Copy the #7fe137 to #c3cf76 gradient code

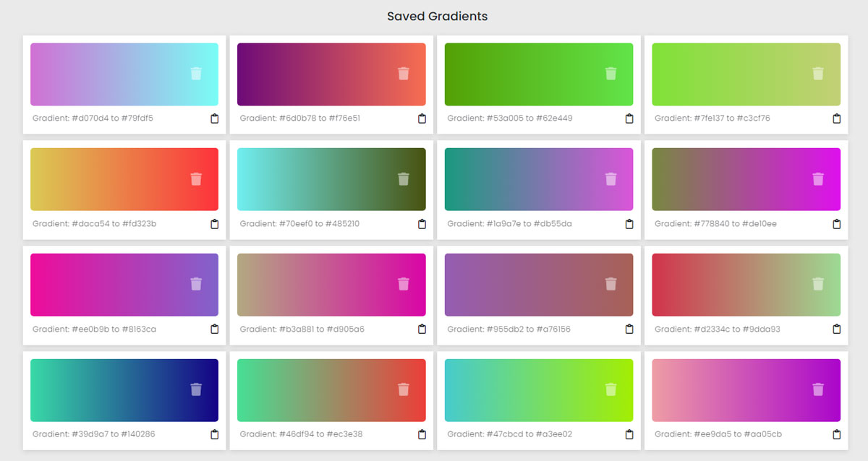tap(837, 118)
